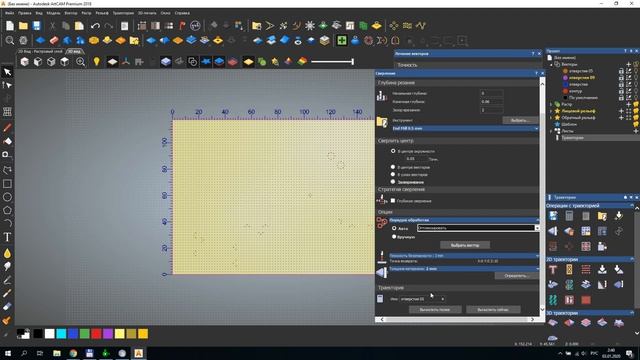This screenshot has width=640, height=360.
Task: Click the green plus icon in second toolbar row
Action: click(342, 40)
